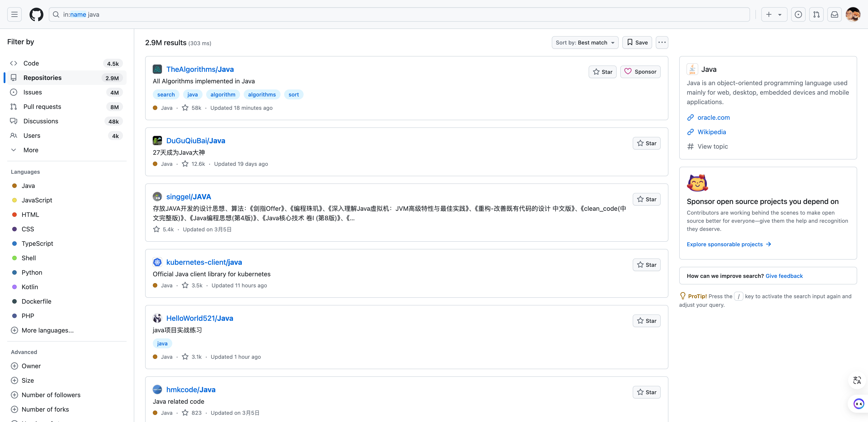The height and width of the screenshot is (422, 868).
Task: Switch to the Discussions filter
Action: click(x=41, y=121)
